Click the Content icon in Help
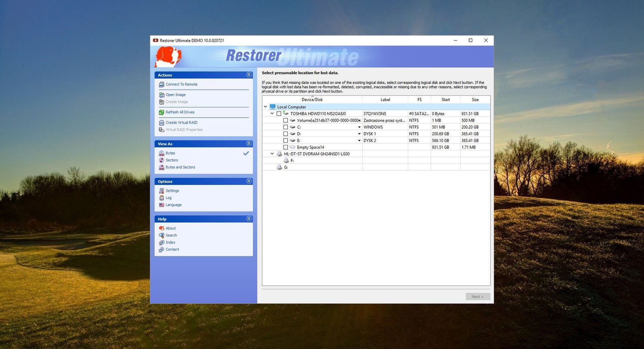The height and width of the screenshot is (349, 644). point(161,250)
